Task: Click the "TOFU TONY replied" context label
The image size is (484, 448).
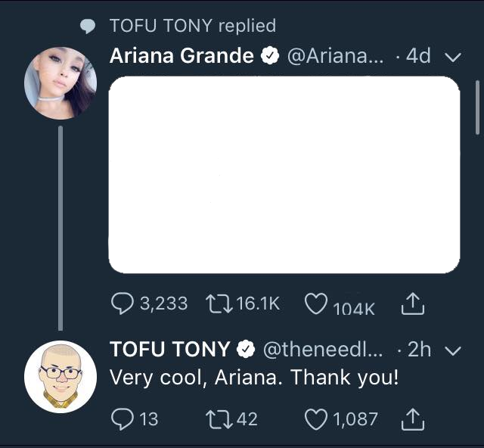Action: click(x=192, y=26)
